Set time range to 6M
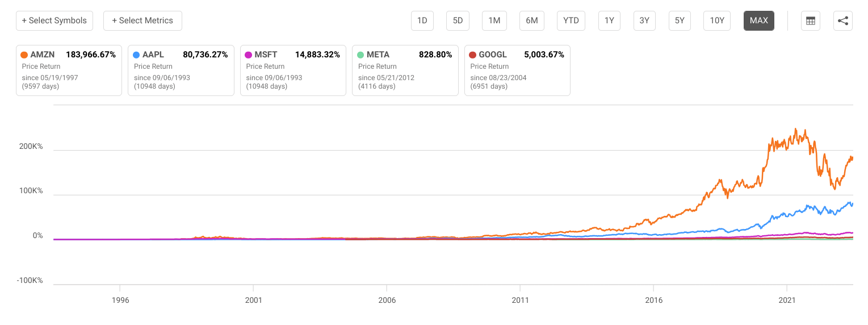 [532, 20]
